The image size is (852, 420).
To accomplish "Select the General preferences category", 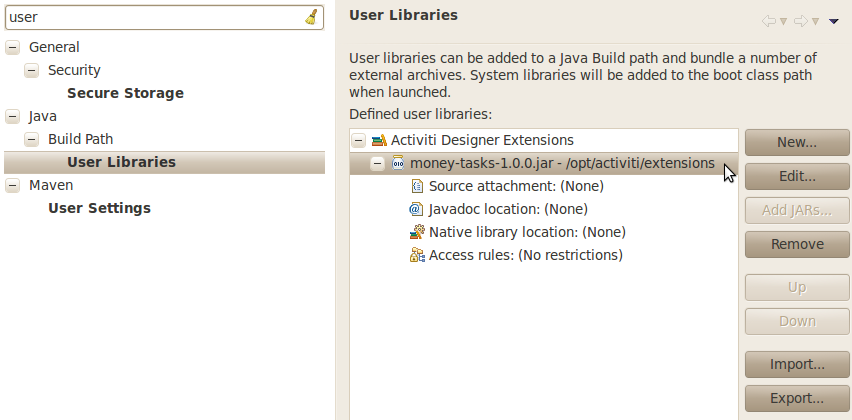I will tap(54, 47).
